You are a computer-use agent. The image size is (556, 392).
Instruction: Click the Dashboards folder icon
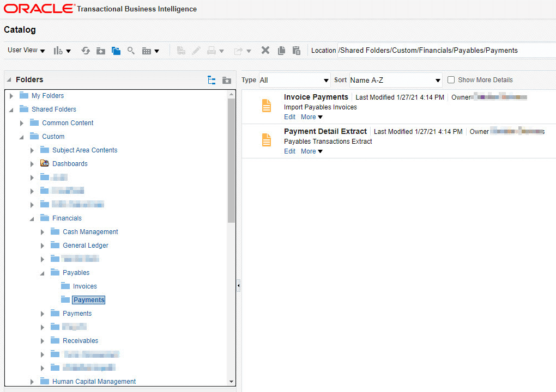pyautogui.click(x=45, y=163)
